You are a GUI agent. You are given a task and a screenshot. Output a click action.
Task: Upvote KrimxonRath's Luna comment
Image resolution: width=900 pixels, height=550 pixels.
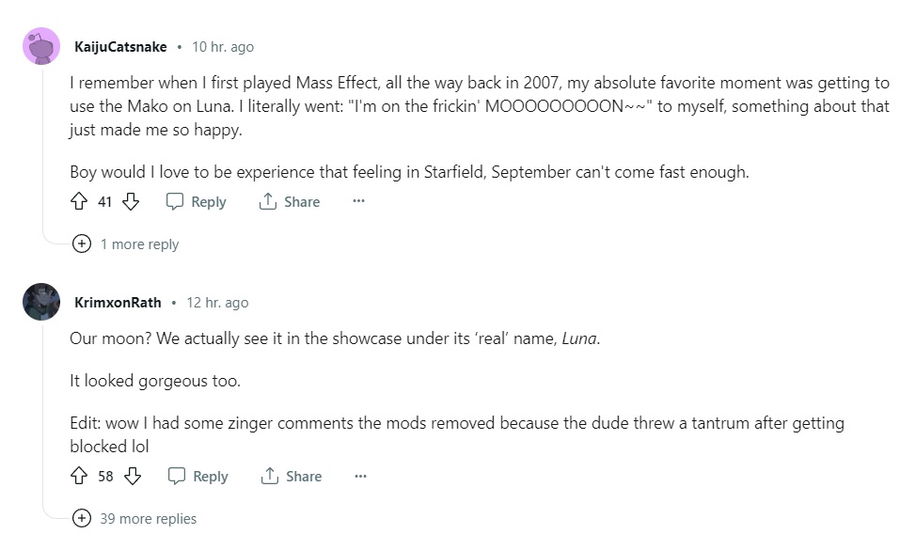click(80, 476)
